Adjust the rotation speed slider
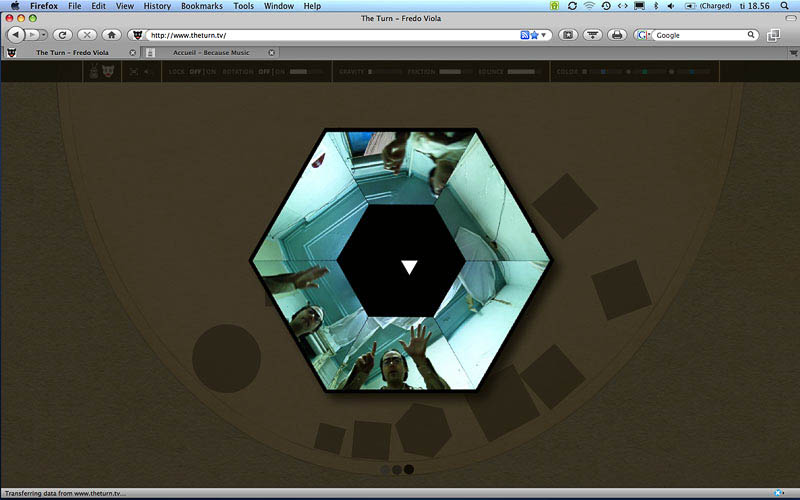800x500 pixels. point(306,72)
